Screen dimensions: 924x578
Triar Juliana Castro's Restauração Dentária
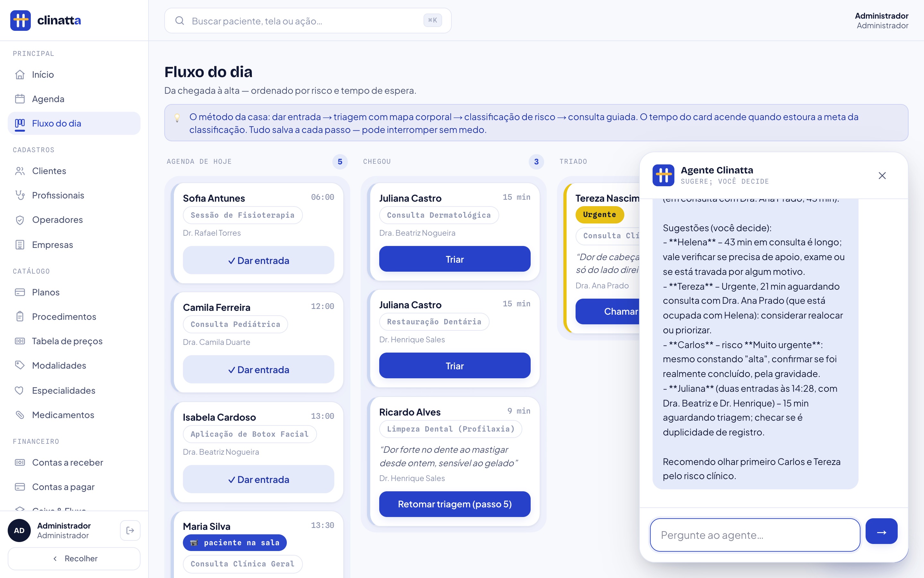pos(455,366)
